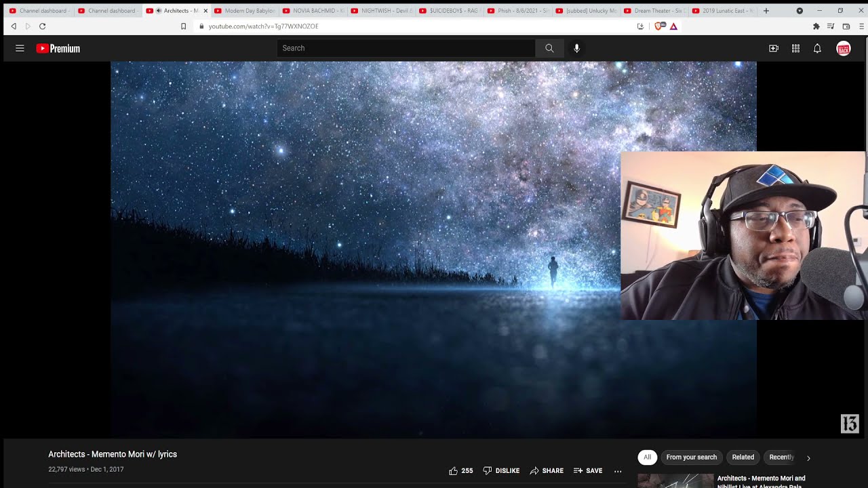The image size is (868, 488).
Task: Reload the page with refresh icon
Action: tap(42, 26)
